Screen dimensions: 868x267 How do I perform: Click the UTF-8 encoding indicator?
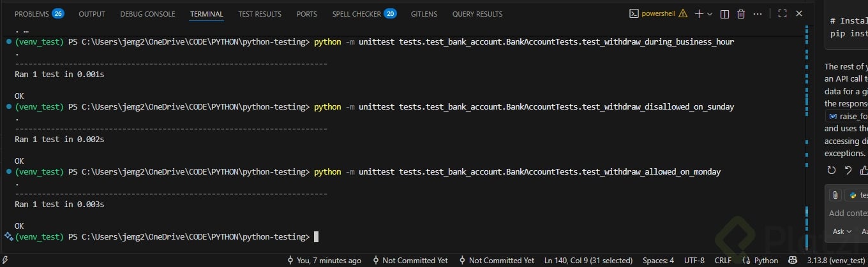694,260
